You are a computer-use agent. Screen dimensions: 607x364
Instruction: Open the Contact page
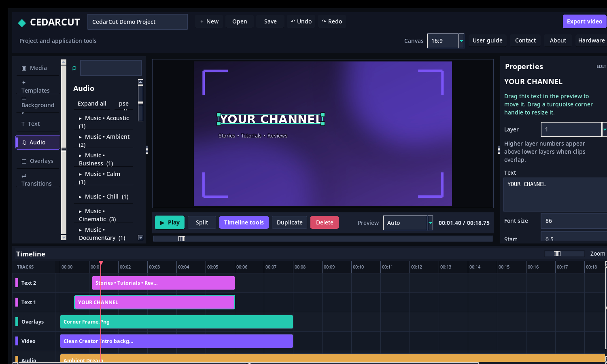(525, 40)
